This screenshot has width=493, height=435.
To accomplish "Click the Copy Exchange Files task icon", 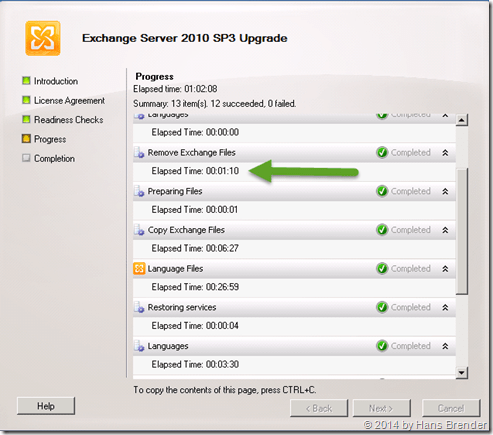I will (139, 230).
